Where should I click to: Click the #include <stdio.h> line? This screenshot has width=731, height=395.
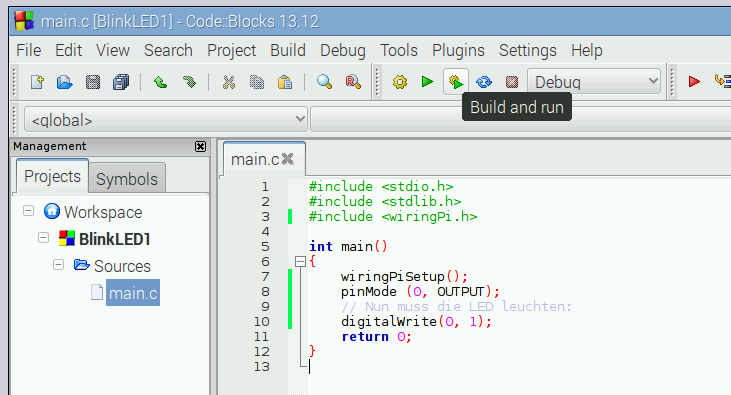pos(381,187)
